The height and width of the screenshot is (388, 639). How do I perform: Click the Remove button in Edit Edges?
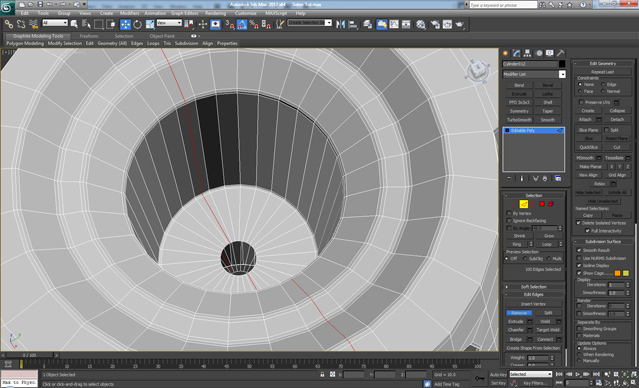[519, 313]
